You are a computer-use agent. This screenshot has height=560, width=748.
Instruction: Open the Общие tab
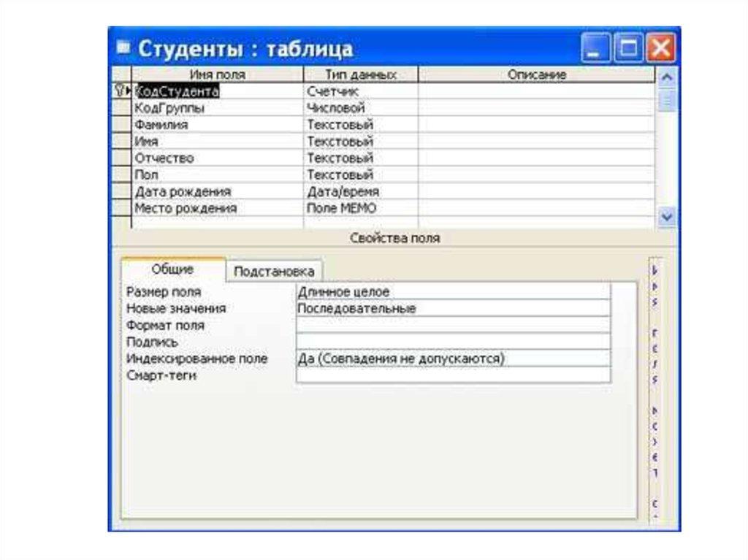[x=172, y=269]
